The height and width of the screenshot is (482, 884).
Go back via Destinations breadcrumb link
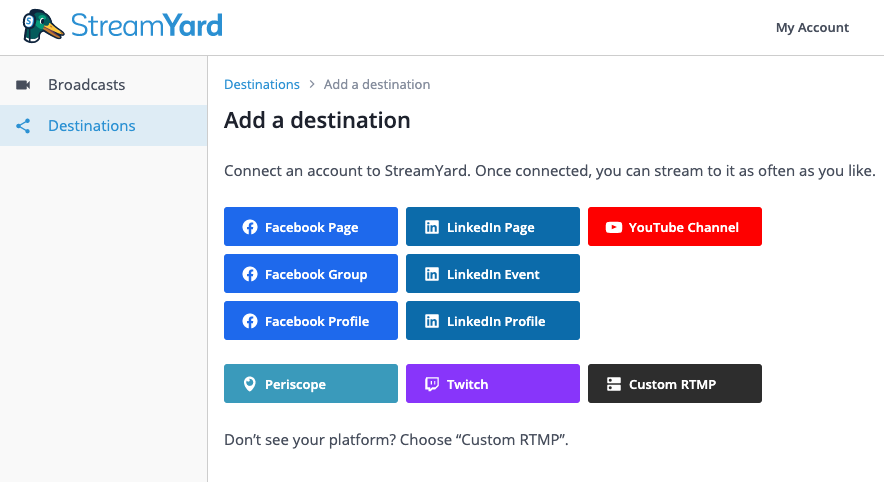click(x=262, y=85)
